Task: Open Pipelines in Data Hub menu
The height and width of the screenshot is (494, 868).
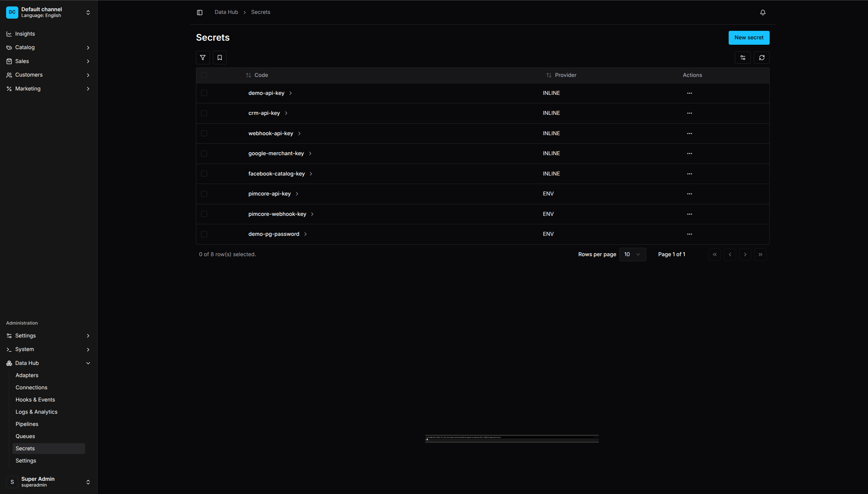Action: [27, 424]
